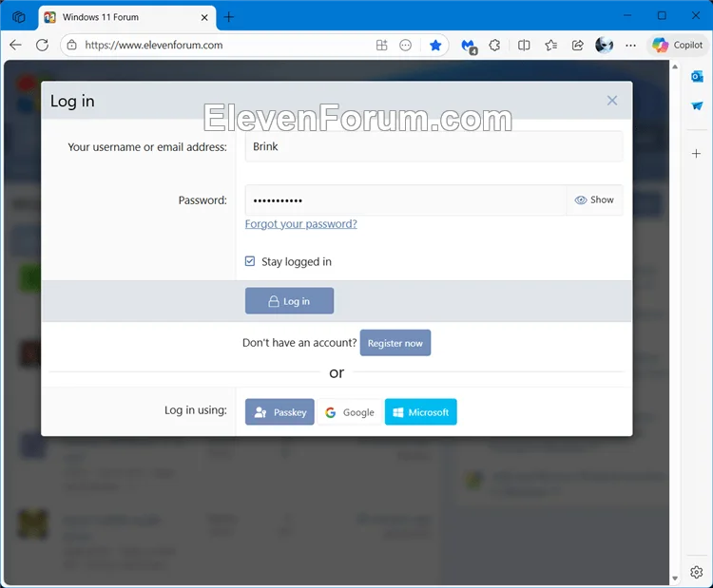Open the browser profile avatar
Viewport: 713px width, 588px height.
(x=604, y=45)
